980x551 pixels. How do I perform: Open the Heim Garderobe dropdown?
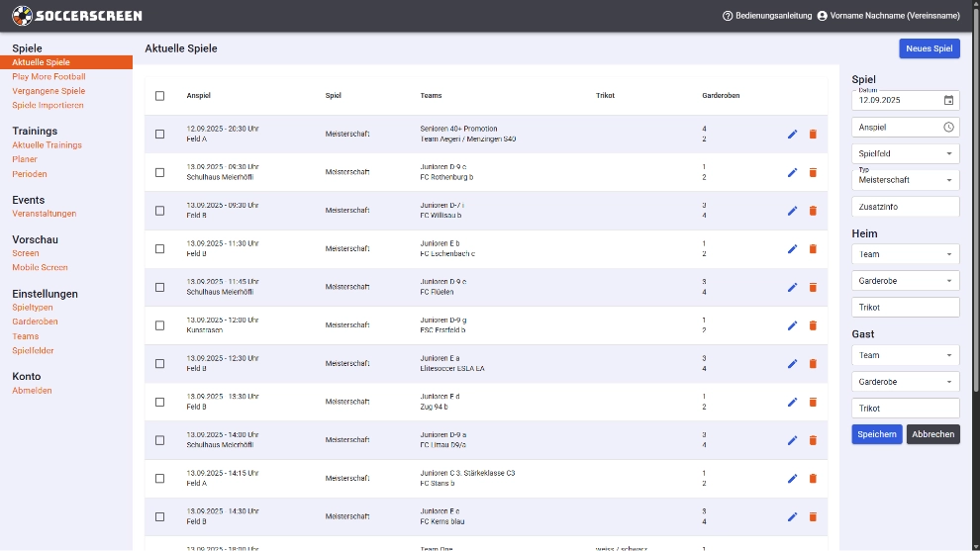click(x=905, y=281)
